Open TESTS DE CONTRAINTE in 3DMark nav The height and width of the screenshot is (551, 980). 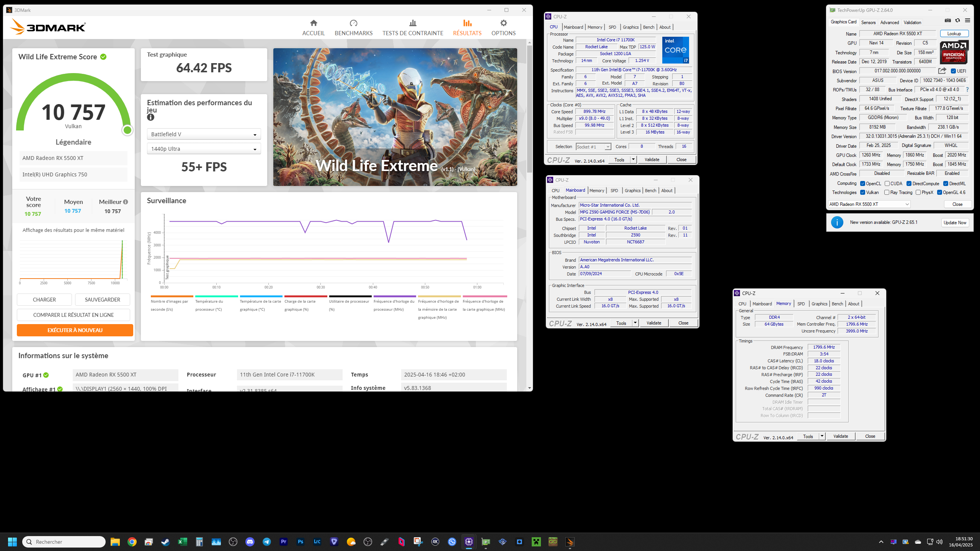point(413,28)
